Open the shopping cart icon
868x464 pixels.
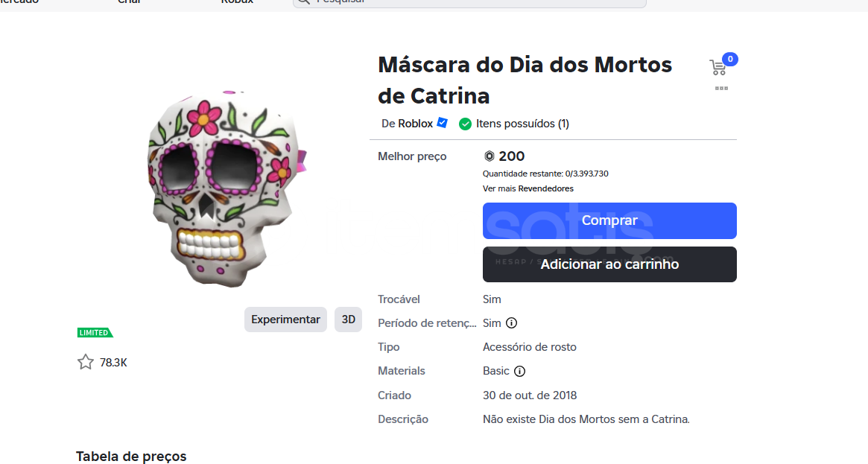(717, 68)
